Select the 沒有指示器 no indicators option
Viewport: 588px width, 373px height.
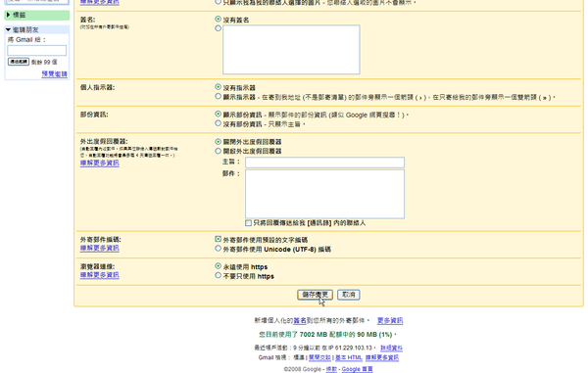click(218, 87)
